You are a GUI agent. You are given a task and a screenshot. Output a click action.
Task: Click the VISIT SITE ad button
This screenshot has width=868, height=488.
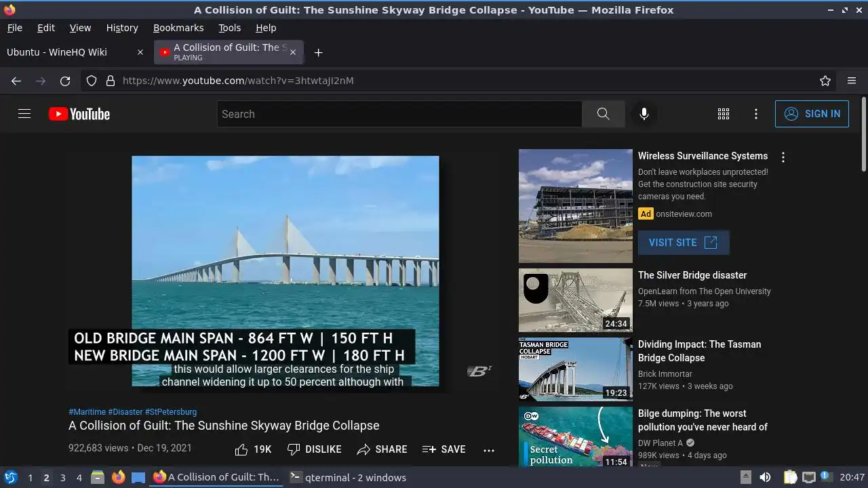(684, 243)
